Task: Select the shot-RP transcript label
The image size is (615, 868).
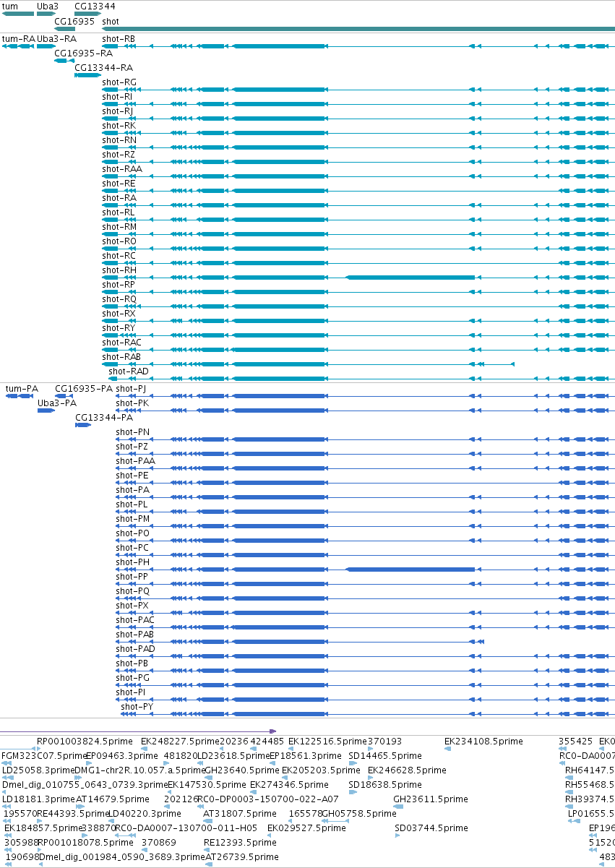Action: pyautogui.click(x=119, y=285)
